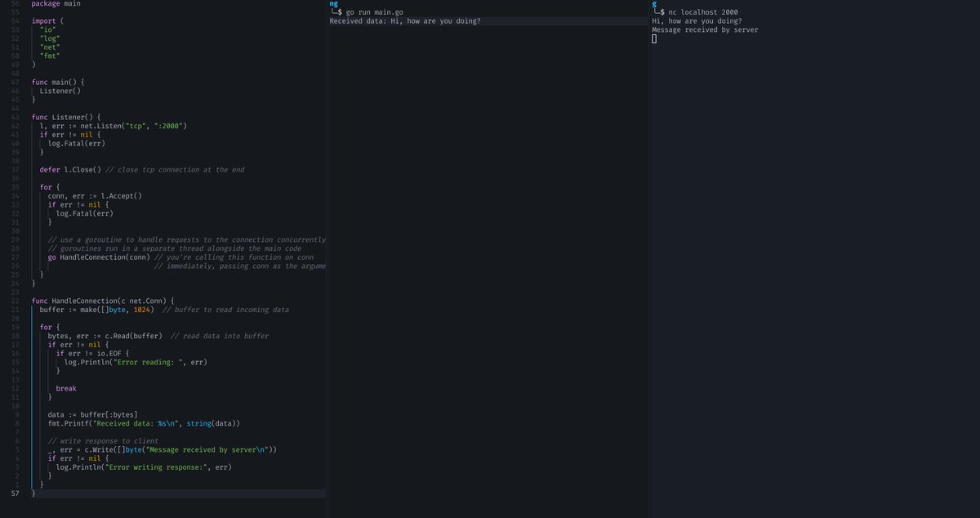Click the 'buffer to read incoming data' comment
The width and height of the screenshot is (980, 518).
(225, 310)
